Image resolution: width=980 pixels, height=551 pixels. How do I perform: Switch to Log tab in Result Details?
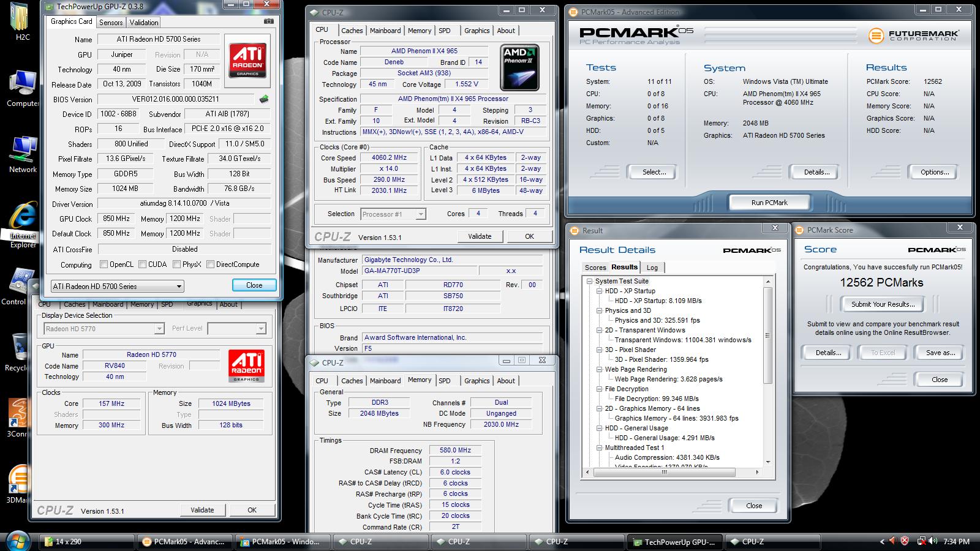point(652,268)
